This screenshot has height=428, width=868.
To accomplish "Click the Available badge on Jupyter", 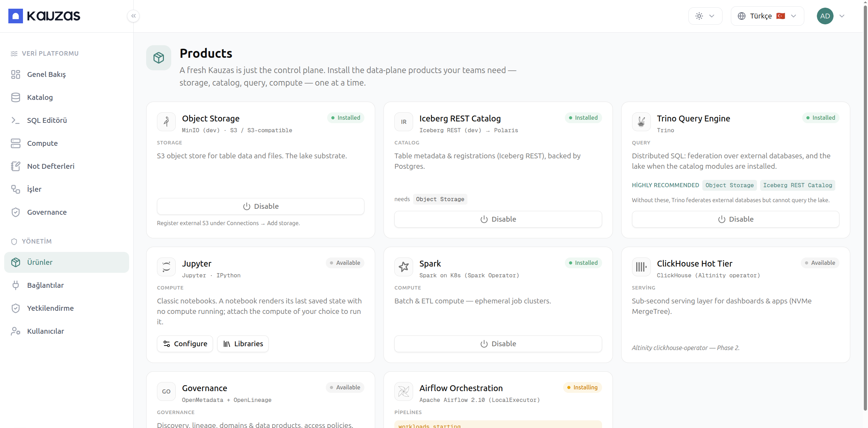I will coord(345,263).
